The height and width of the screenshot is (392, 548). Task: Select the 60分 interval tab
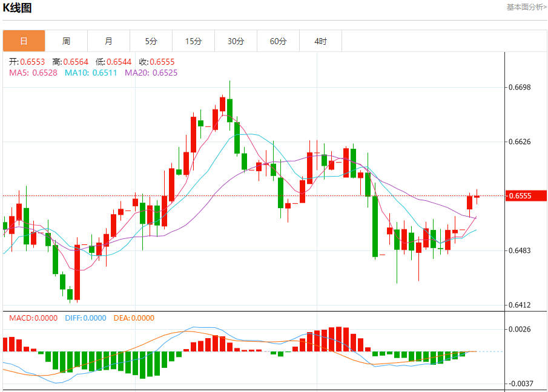pos(278,41)
